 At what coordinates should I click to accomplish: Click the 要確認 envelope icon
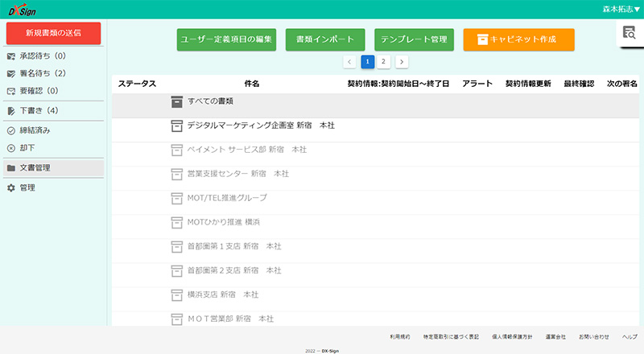11,91
